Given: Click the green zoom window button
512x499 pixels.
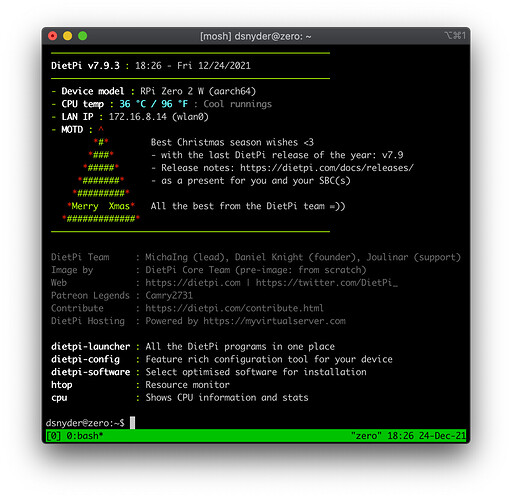Looking at the screenshot, I should coord(83,36).
